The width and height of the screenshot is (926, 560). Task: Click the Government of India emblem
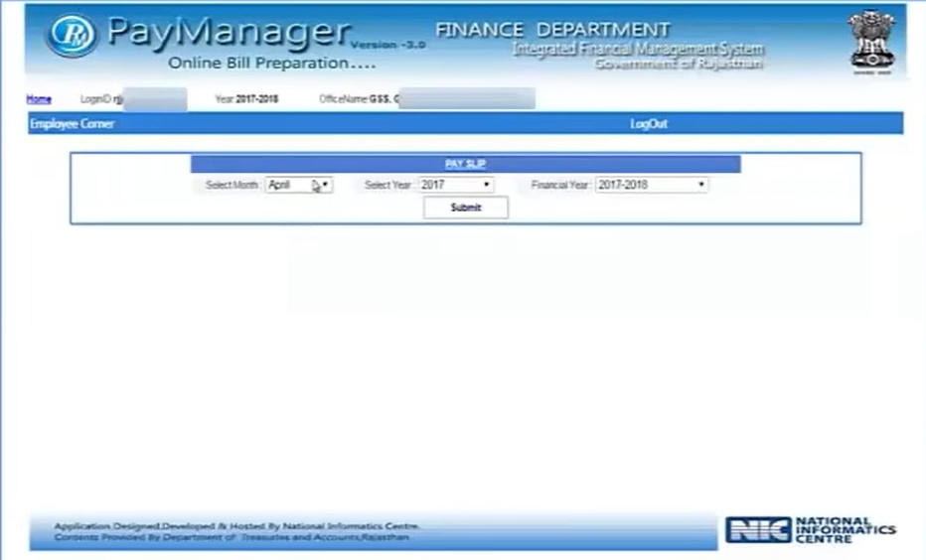tap(871, 42)
